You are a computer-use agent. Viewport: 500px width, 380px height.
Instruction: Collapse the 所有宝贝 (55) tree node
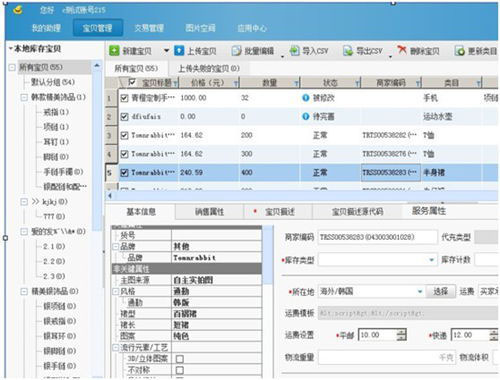coord(12,67)
